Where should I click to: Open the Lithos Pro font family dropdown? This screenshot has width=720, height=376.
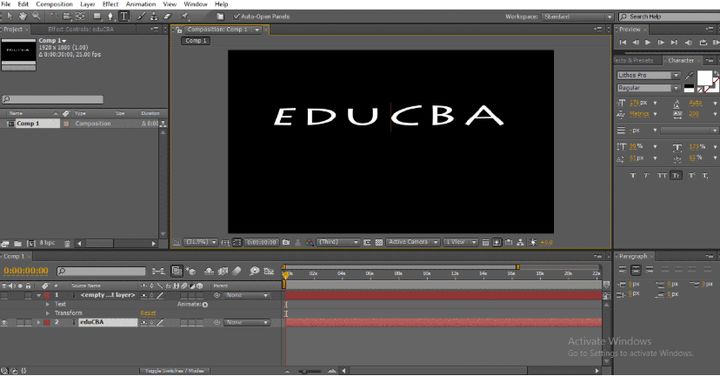(x=648, y=75)
